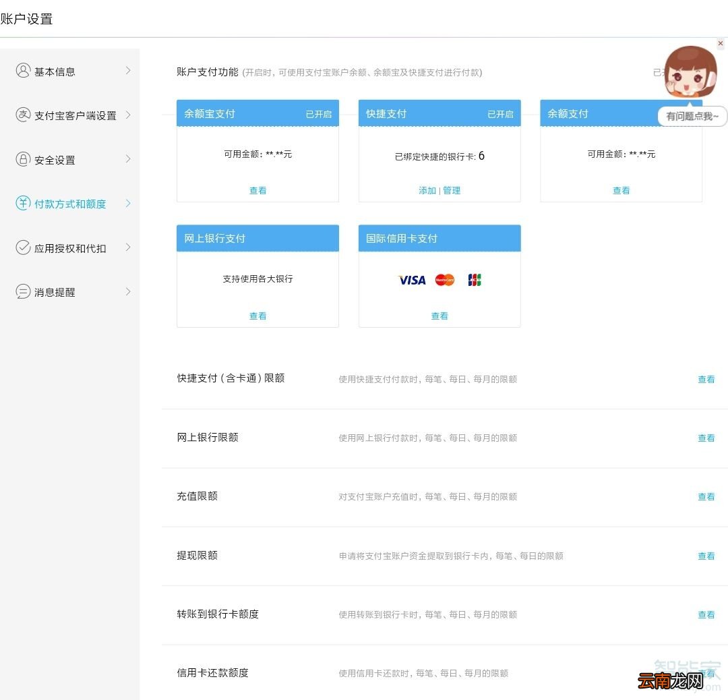Click the 网上银行支付 card header
This screenshot has height=700, width=728.
pyautogui.click(x=257, y=238)
